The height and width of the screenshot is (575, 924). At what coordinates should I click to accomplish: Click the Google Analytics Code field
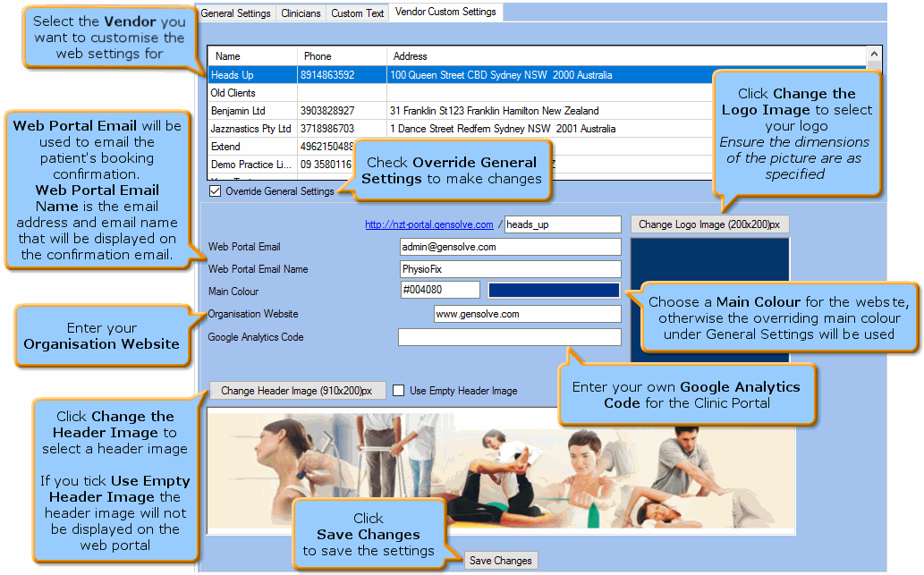pos(509,337)
